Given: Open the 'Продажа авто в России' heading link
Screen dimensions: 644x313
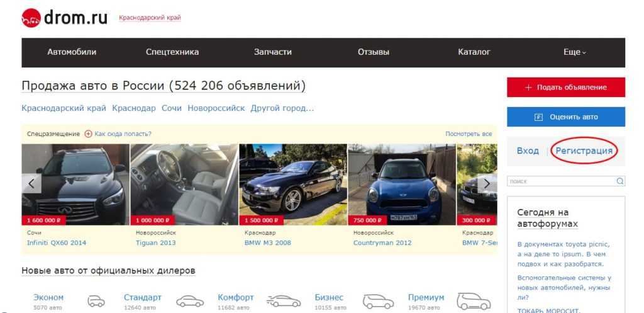Looking at the screenshot, I should tap(164, 86).
